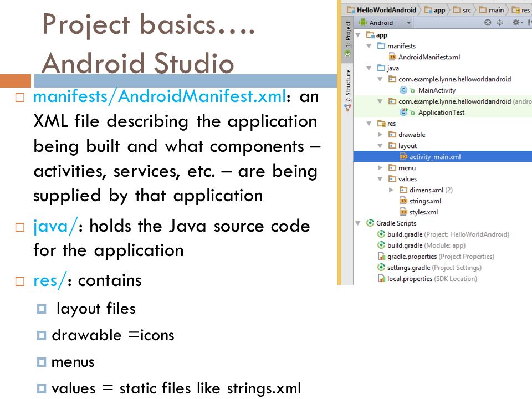Select the HelloWorldAndroid breadcrumb
This screenshot has height=399, width=532.
(x=382, y=10)
